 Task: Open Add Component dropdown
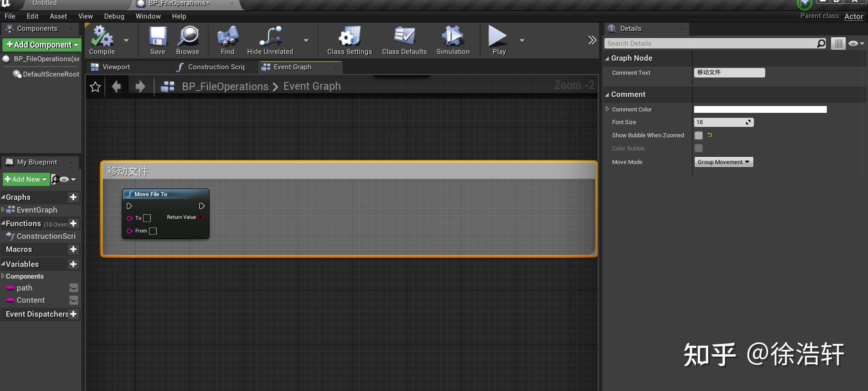[42, 45]
